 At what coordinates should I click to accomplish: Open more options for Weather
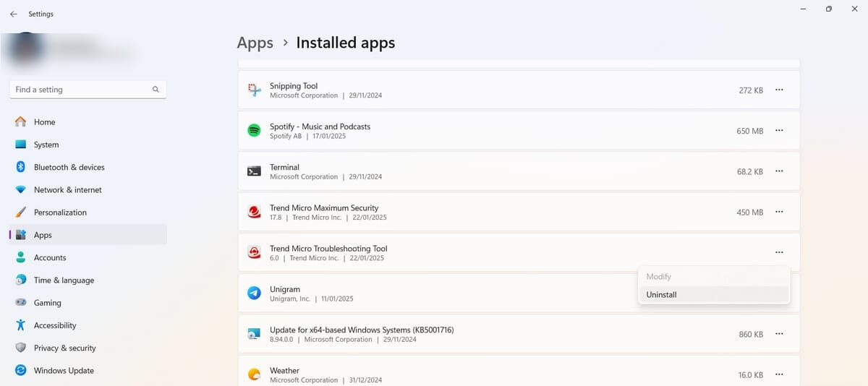click(x=779, y=374)
